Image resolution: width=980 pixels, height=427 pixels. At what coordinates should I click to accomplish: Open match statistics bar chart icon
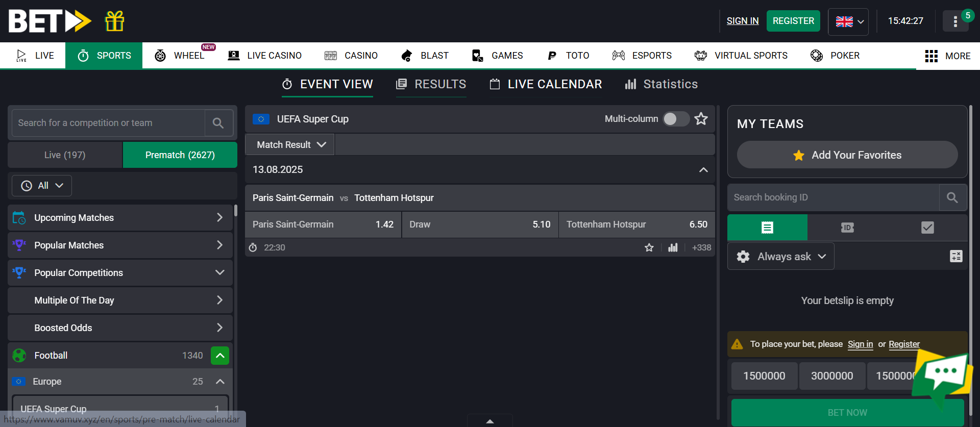(x=673, y=247)
